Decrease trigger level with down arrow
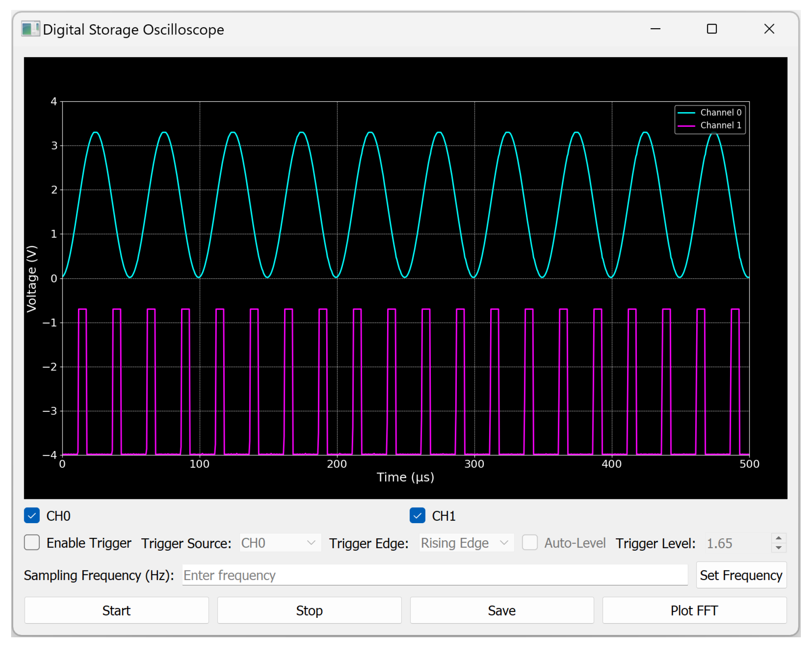This screenshot has height=650, width=812. [779, 548]
